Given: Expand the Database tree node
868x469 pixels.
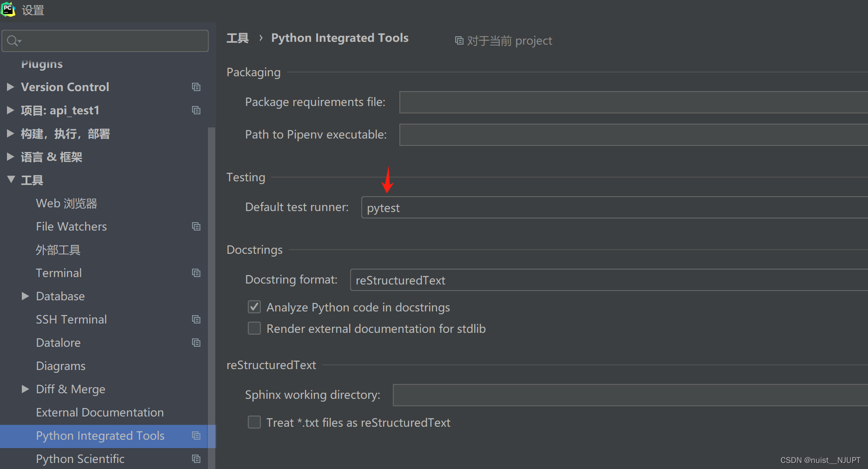Looking at the screenshot, I should (26, 296).
